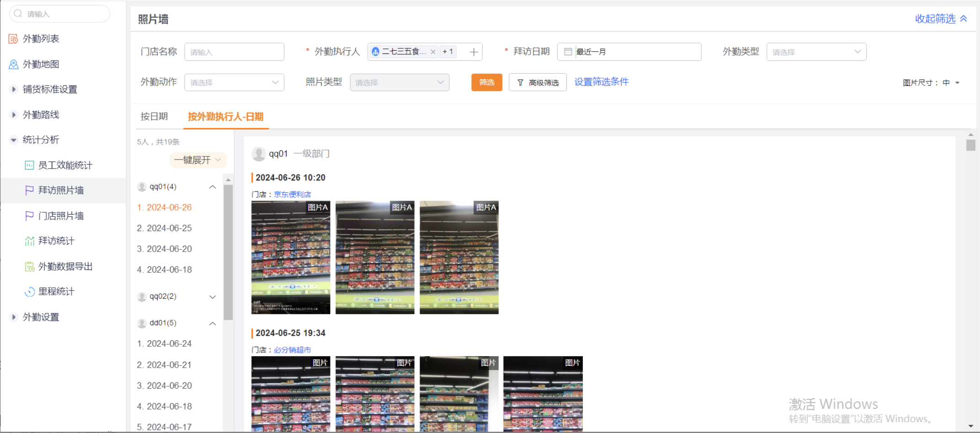The image size is (980, 433).
Task: Click the 高级筛选 button
Action: pos(538,82)
